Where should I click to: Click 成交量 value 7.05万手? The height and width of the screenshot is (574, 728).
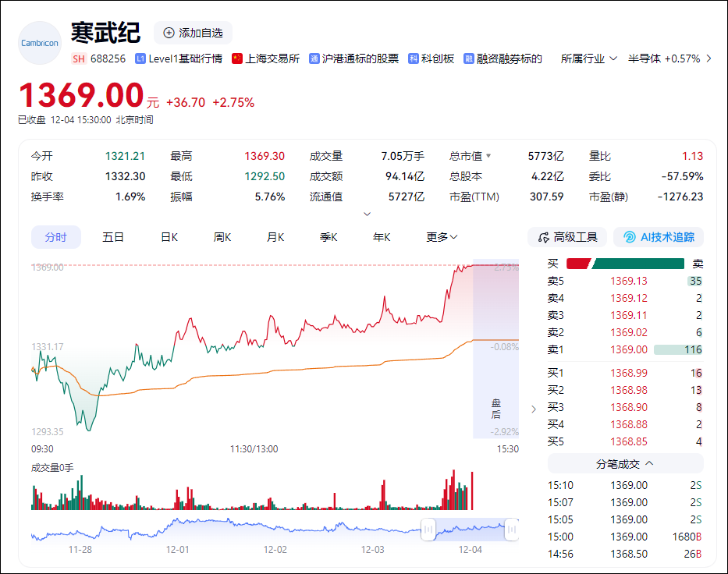pos(403,157)
